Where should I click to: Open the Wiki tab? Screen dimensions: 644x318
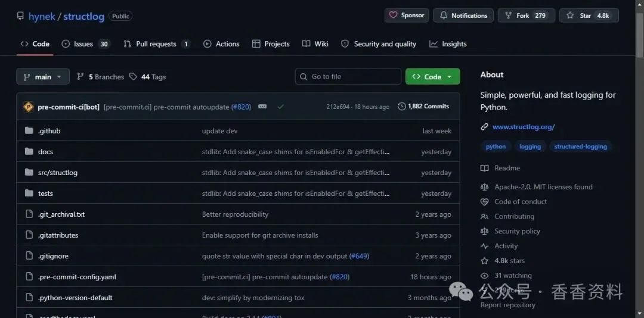click(x=315, y=44)
